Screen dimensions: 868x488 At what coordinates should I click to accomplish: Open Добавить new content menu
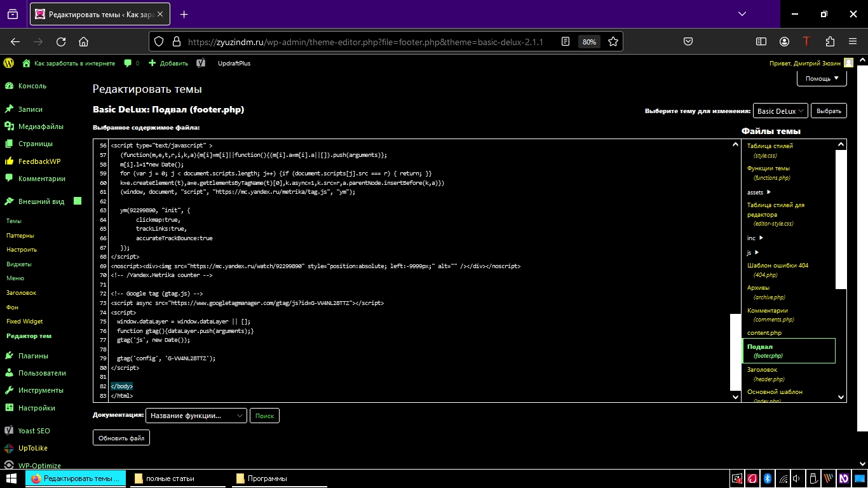tap(168, 63)
